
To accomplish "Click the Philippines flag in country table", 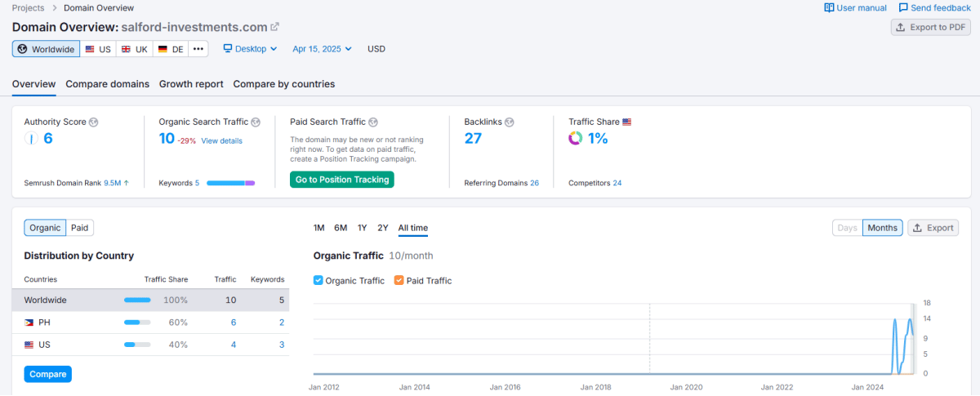I will (x=29, y=323).
